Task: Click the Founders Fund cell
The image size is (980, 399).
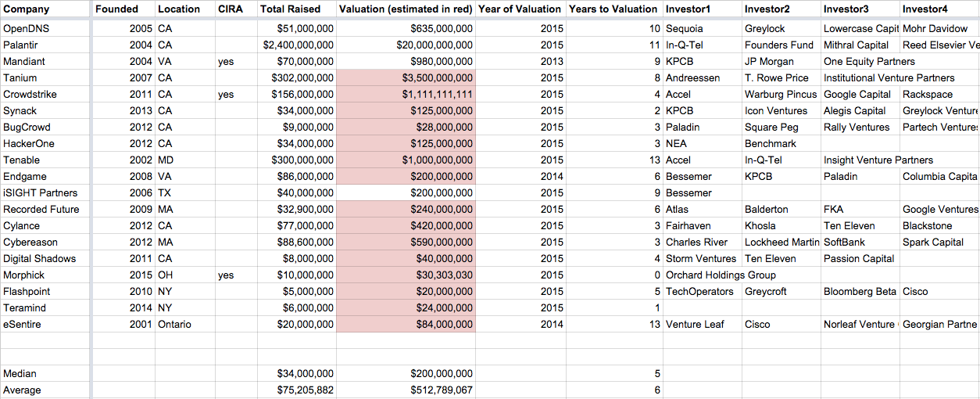Action: (x=781, y=45)
